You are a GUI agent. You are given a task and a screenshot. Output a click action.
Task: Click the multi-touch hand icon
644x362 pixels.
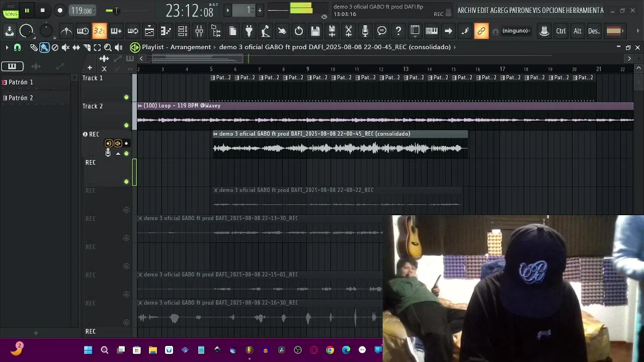click(x=282, y=31)
